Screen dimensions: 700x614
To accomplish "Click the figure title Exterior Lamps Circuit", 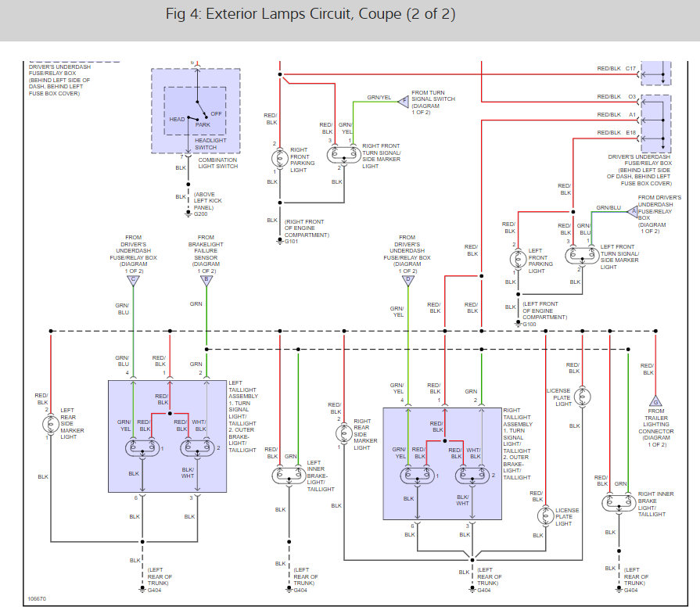I will click(x=311, y=14).
